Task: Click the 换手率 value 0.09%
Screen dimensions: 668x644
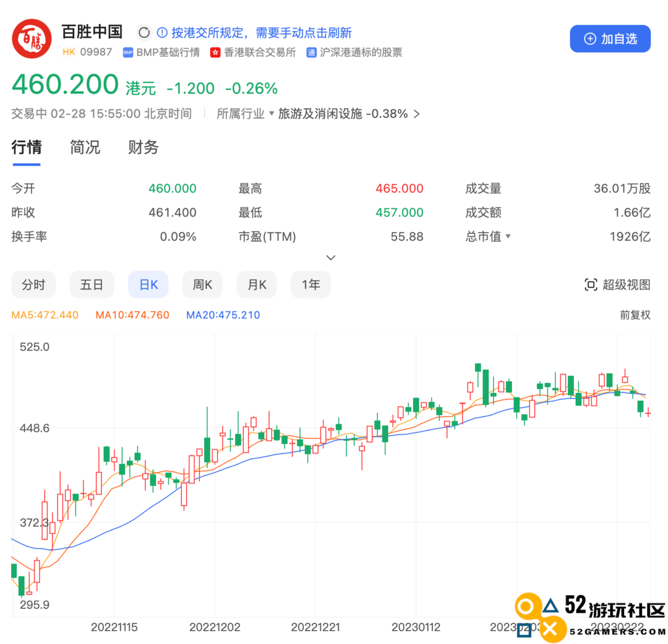Action: [x=178, y=236]
